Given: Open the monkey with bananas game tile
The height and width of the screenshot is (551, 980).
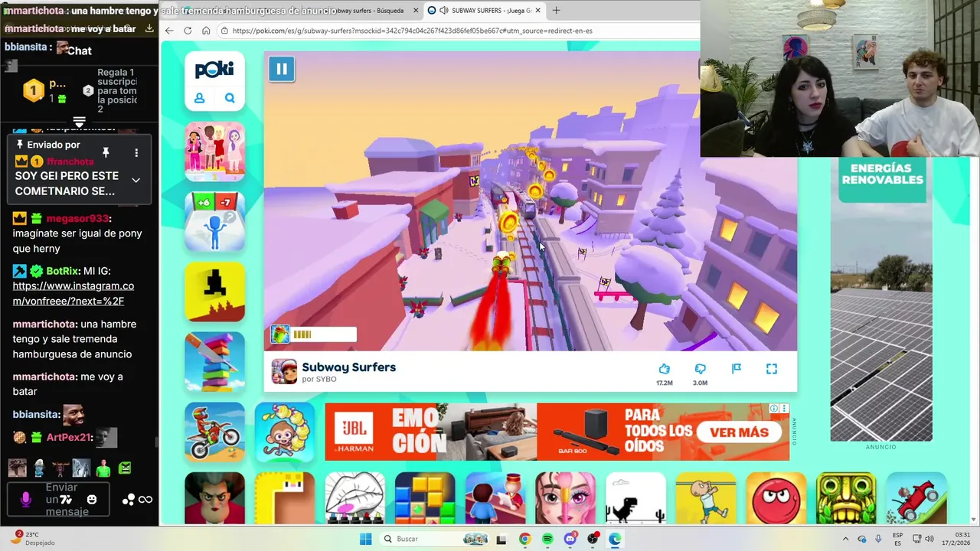Looking at the screenshot, I should 285,432.
